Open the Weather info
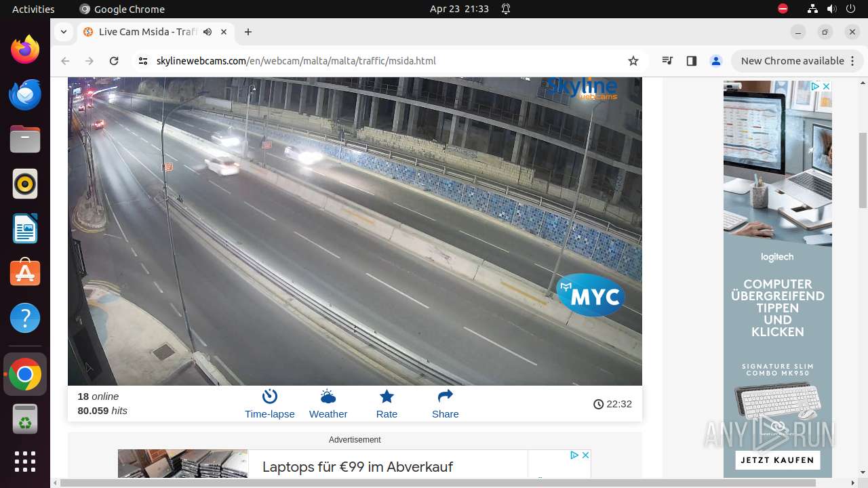This screenshot has height=488, width=868. click(x=328, y=404)
